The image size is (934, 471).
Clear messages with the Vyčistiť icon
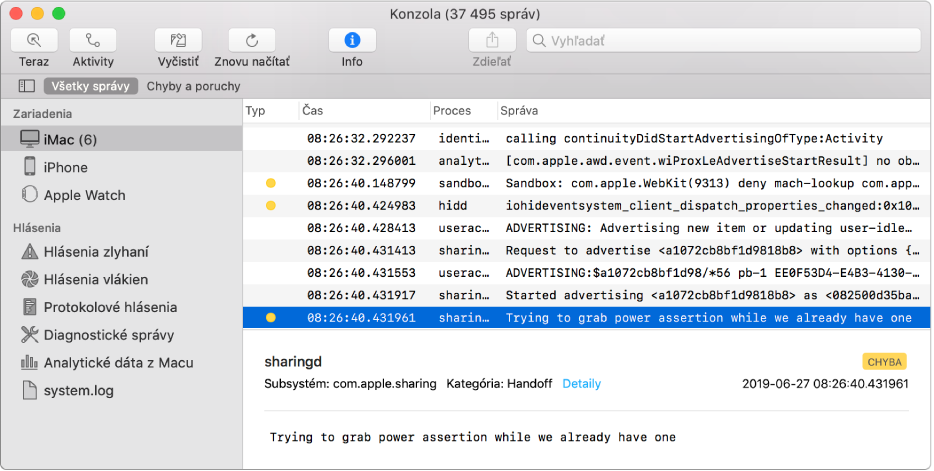[178, 40]
